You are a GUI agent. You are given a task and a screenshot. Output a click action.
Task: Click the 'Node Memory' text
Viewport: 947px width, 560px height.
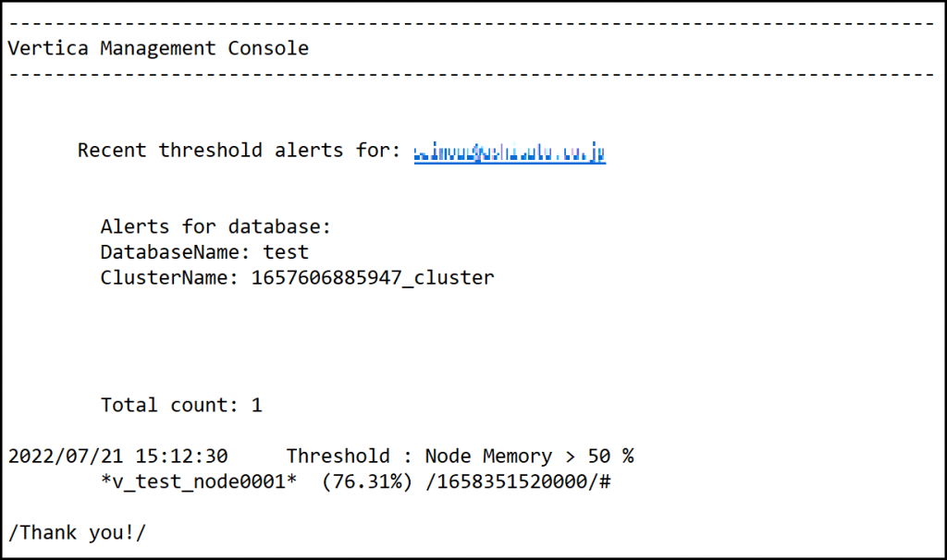point(488,456)
